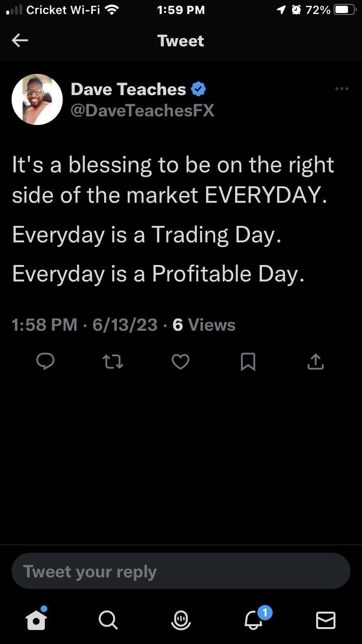Open the @DaveTeachesFX handle link
The height and width of the screenshot is (644, 362).
click(x=142, y=111)
